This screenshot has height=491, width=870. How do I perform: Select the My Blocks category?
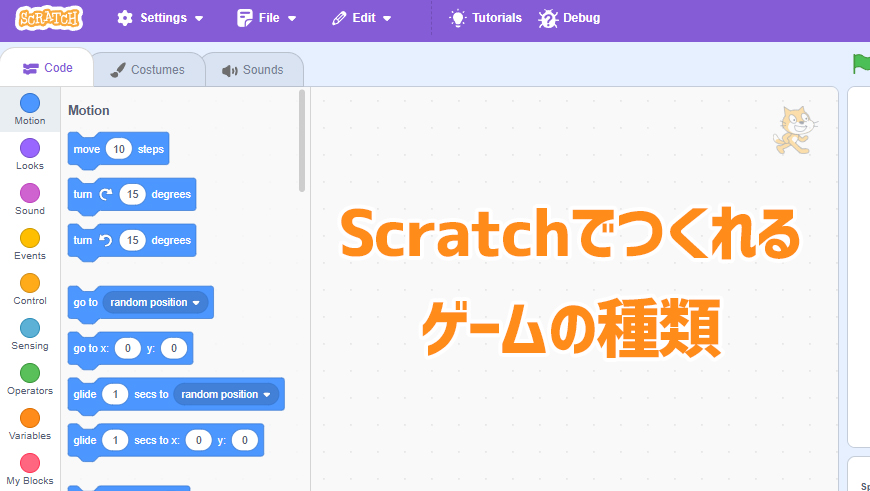click(30, 469)
